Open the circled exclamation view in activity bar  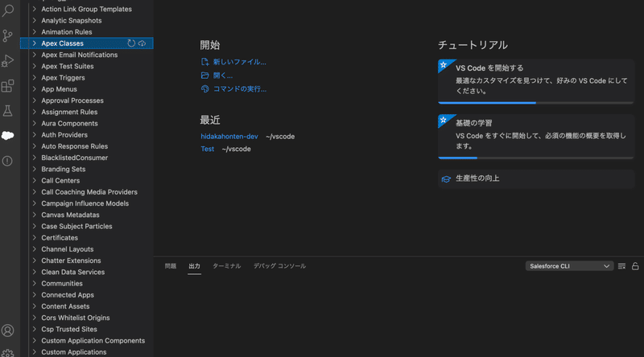7,161
